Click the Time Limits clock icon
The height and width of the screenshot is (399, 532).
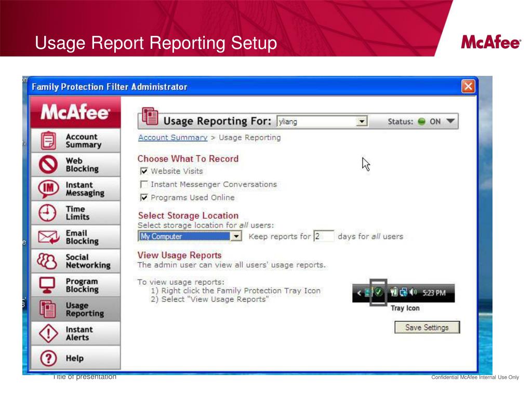pos(47,212)
